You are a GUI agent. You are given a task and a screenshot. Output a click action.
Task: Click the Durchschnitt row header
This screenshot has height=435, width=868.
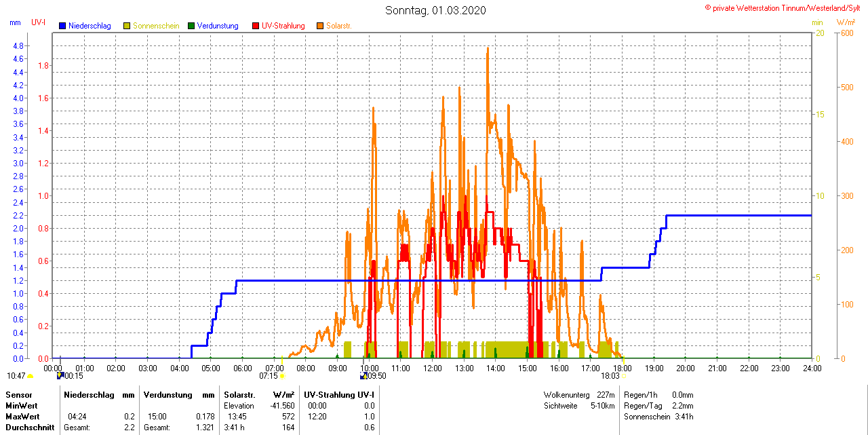click(30, 427)
